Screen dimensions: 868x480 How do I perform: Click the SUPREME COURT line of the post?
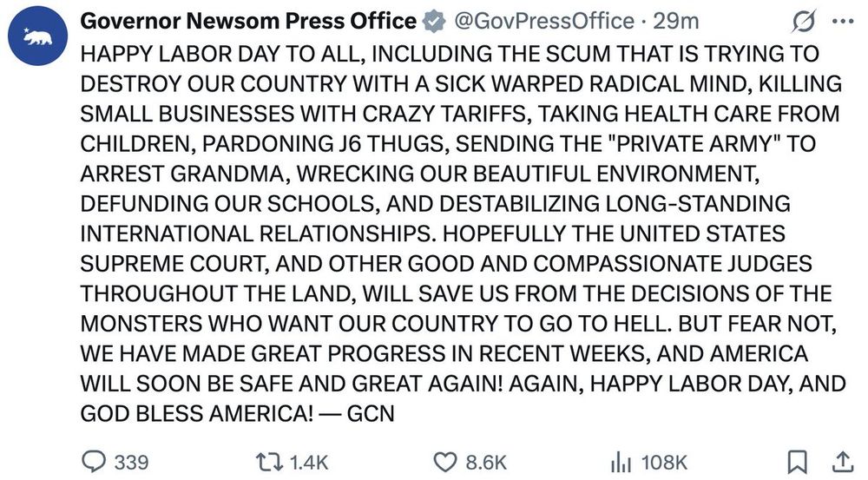click(446, 264)
